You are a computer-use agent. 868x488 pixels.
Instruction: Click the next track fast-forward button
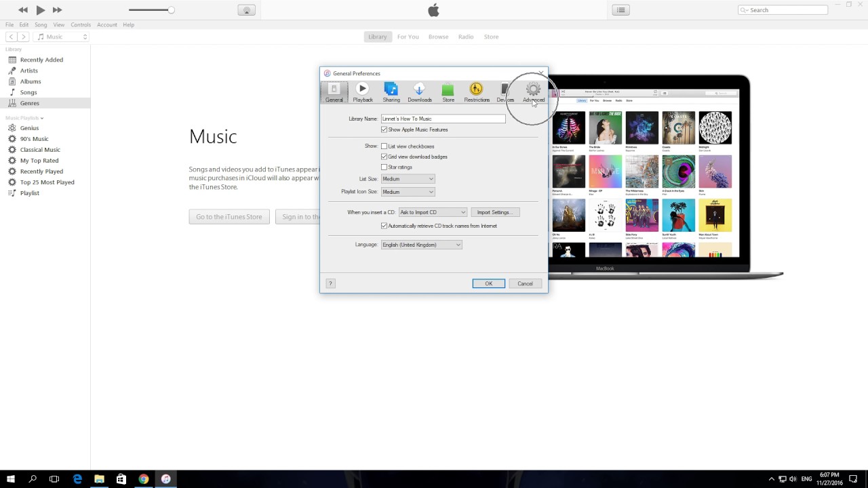click(x=57, y=9)
